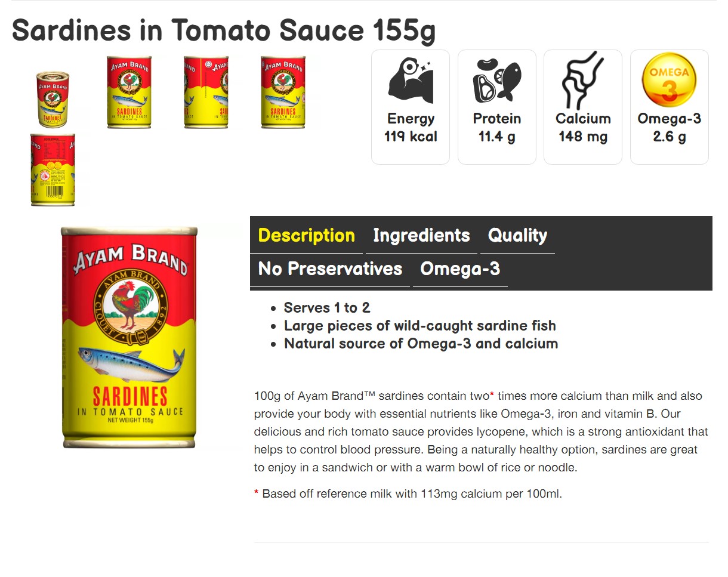728x577 pixels.
Task: Open the Omega-3 tab
Action: [x=460, y=269]
